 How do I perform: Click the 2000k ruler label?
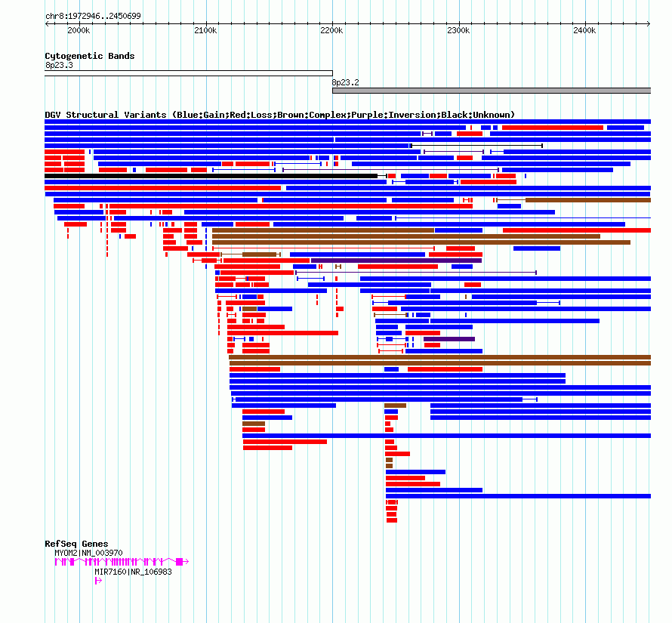(79, 30)
